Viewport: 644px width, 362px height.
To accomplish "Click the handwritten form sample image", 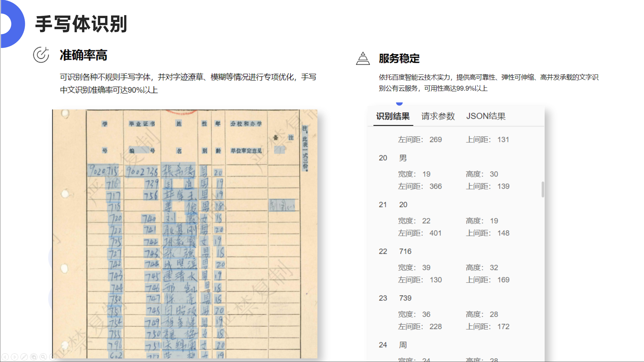I will [x=185, y=234].
